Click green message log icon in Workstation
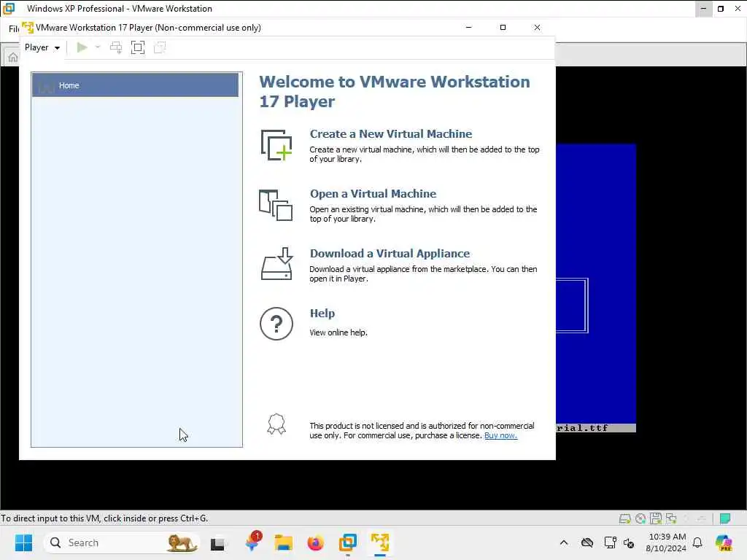747x560 pixels. 725,518
